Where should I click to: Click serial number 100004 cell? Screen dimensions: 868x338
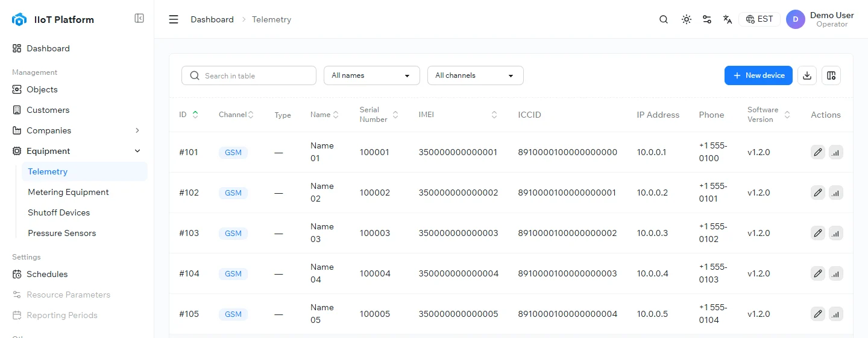coord(375,273)
